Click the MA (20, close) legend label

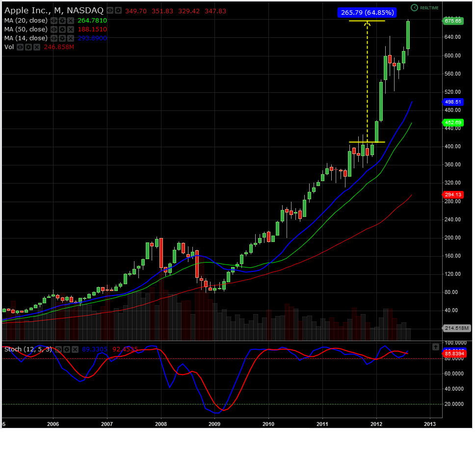tap(26, 21)
